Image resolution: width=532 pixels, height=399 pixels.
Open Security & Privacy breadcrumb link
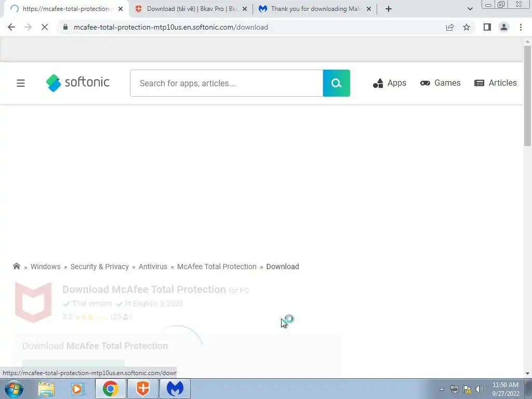tap(99, 267)
